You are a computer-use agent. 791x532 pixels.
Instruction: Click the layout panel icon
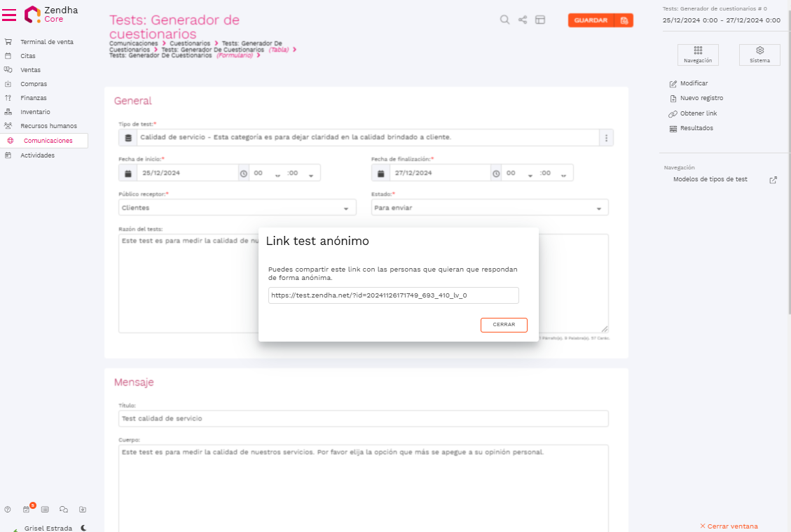point(540,20)
